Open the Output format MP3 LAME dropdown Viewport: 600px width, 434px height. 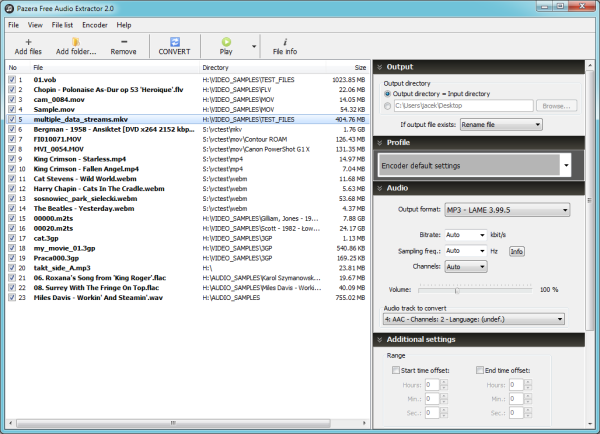pyautogui.click(x=507, y=210)
